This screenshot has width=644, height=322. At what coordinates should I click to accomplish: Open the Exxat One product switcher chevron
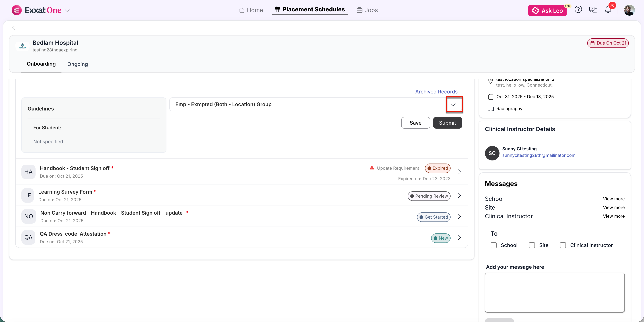(67, 11)
